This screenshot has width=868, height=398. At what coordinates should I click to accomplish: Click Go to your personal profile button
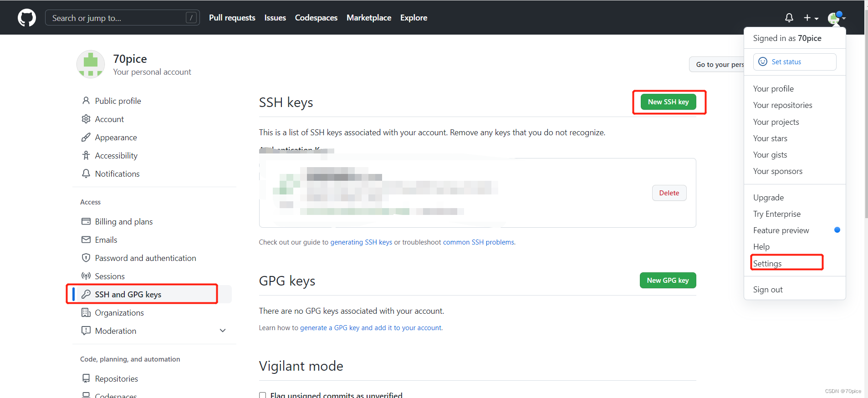point(717,64)
